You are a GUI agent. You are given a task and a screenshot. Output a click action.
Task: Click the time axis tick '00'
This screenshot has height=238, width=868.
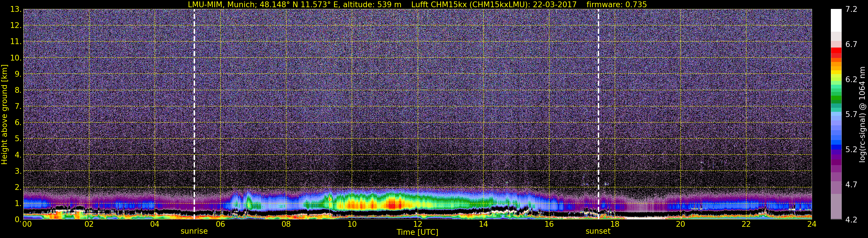click(27, 224)
